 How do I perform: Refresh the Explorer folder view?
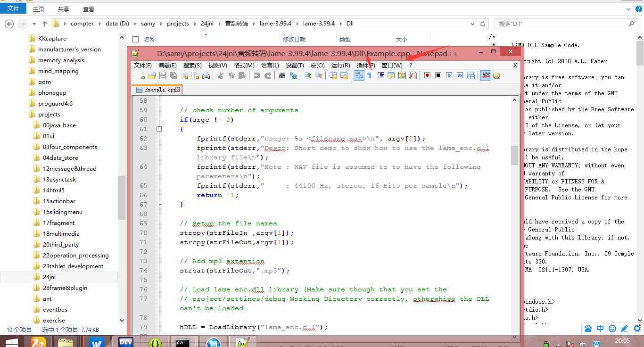[x=483, y=24]
